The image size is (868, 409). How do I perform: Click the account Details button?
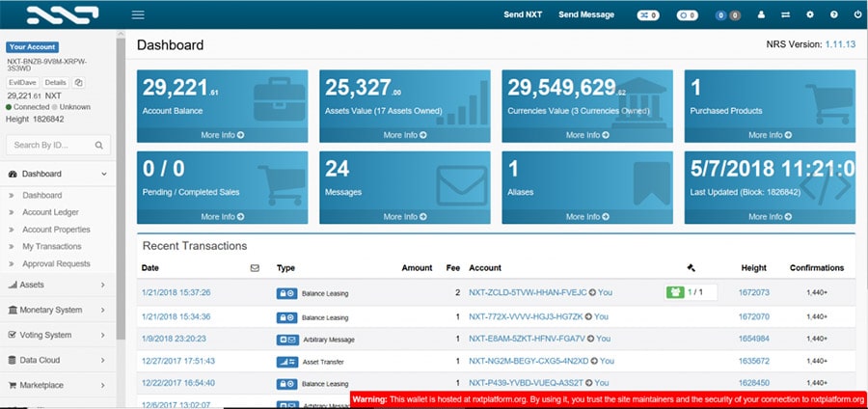pos(55,83)
